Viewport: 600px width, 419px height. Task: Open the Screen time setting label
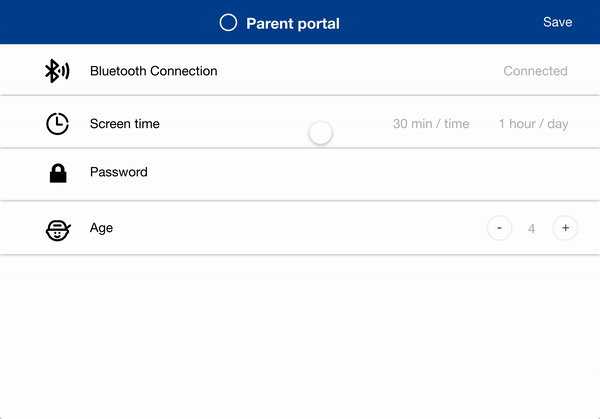click(x=124, y=124)
